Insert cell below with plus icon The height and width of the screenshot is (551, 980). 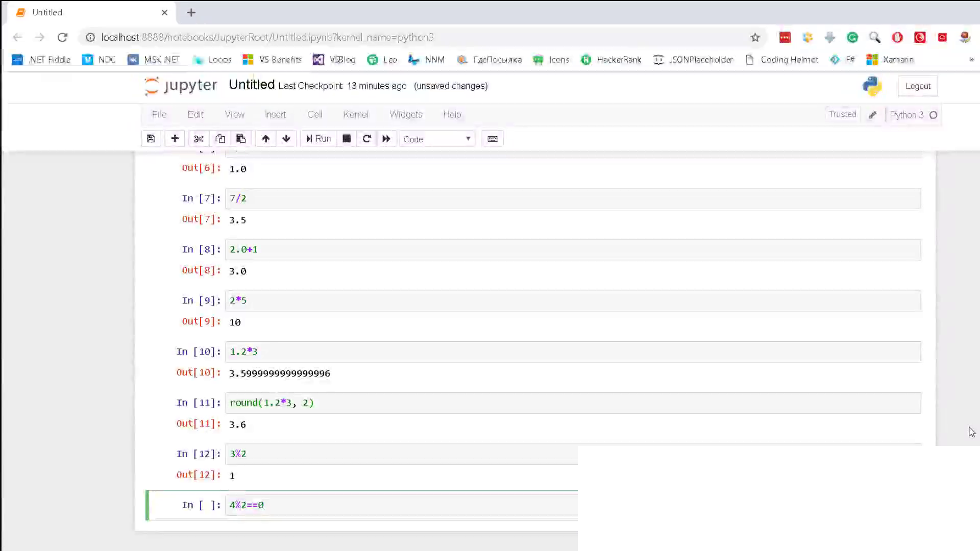(x=175, y=139)
